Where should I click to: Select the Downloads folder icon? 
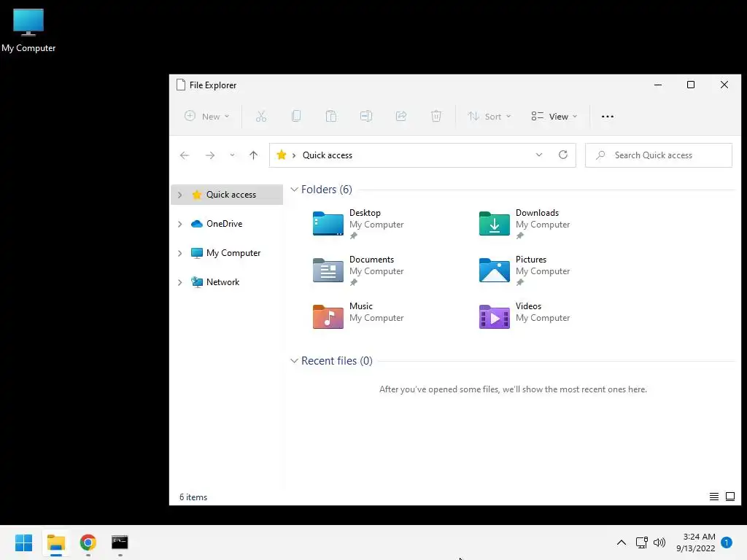coord(494,223)
